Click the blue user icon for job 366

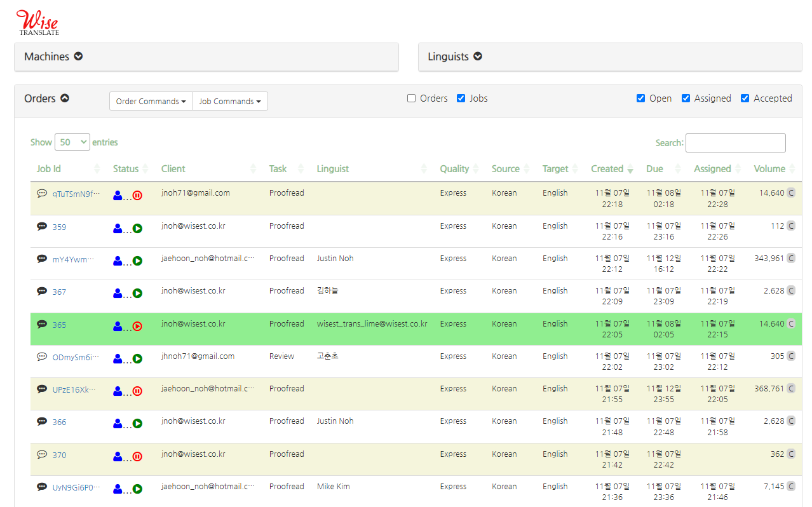[118, 423]
